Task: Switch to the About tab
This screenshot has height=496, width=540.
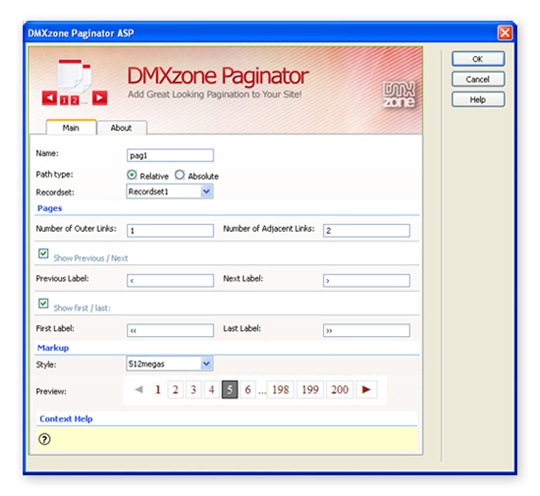Action: point(121,128)
